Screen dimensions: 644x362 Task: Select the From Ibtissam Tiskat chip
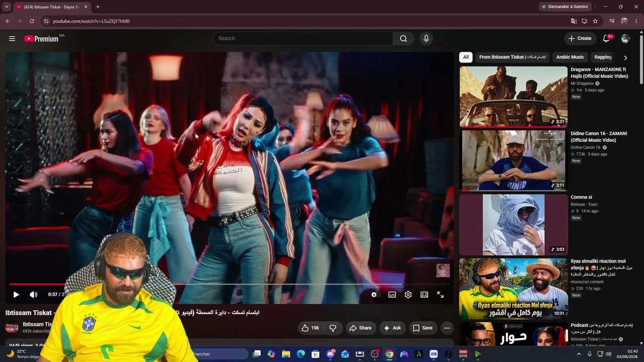[x=512, y=57]
